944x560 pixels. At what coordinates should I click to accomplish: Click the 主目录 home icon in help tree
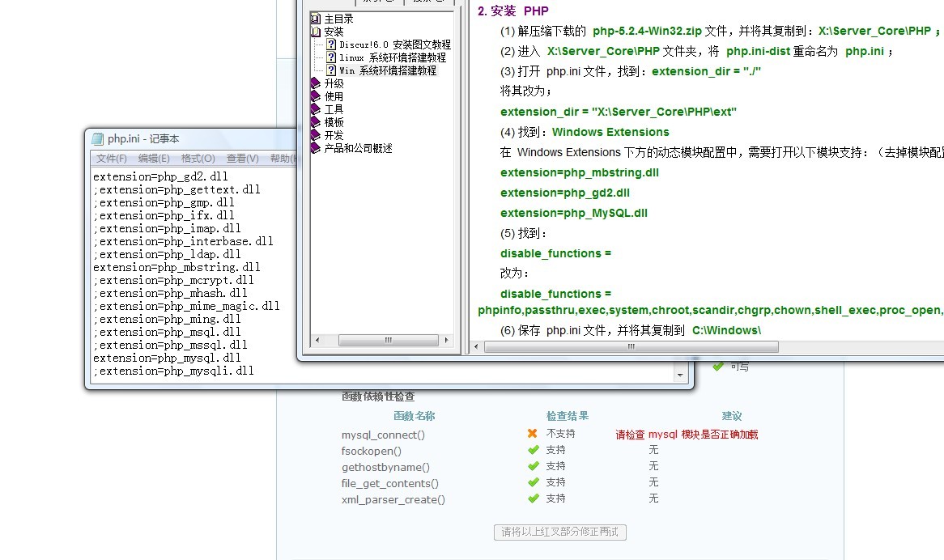pyautogui.click(x=316, y=19)
